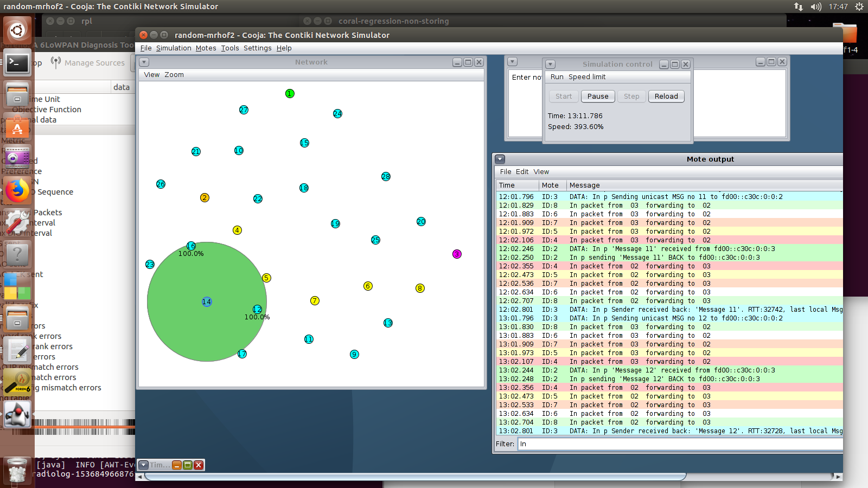Click mote 26 node
Image resolution: width=868 pixels, height=488 pixels.
(x=161, y=184)
